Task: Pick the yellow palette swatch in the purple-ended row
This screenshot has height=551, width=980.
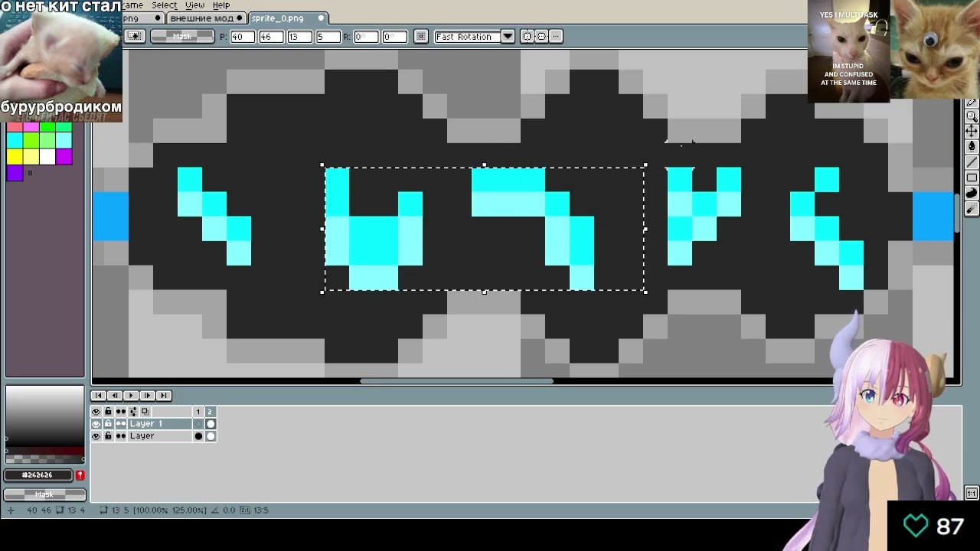Action: (x=15, y=157)
